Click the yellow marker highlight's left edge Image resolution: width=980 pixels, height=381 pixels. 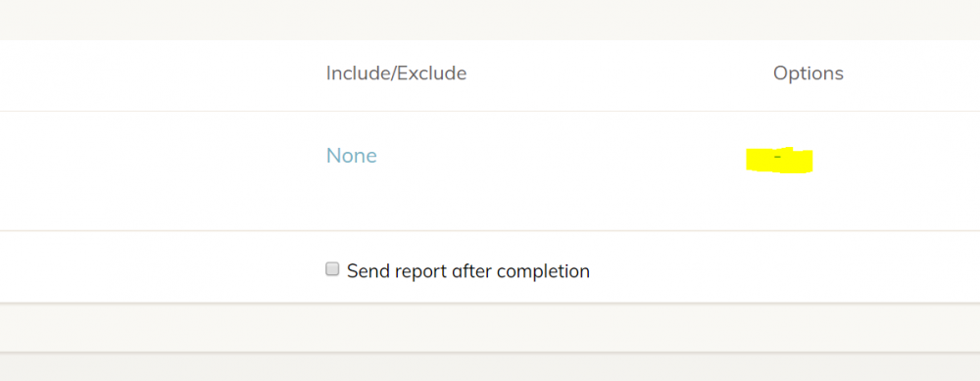pyautogui.click(x=748, y=161)
